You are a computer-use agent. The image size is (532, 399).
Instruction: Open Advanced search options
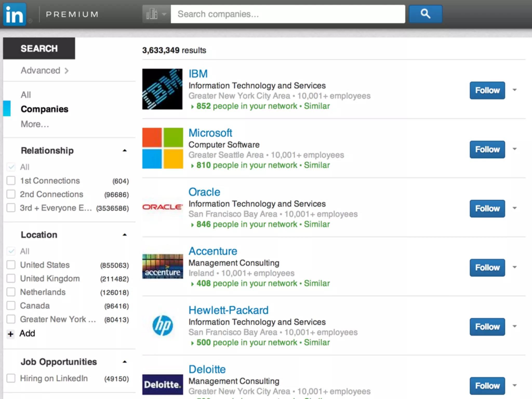click(x=41, y=70)
